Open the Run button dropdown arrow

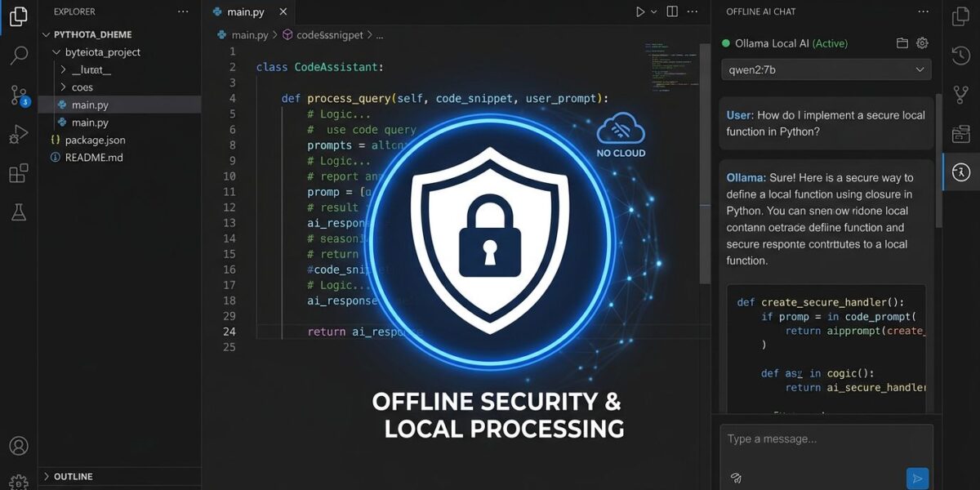654,11
